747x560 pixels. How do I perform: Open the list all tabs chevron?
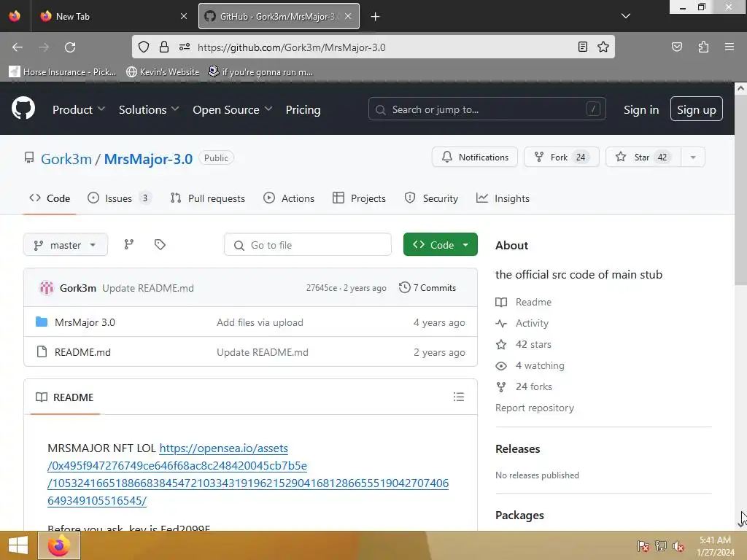(626, 16)
